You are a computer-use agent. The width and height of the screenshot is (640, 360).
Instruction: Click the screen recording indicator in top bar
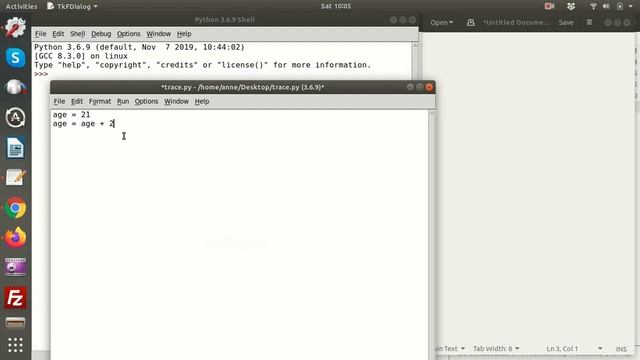[x=549, y=6]
